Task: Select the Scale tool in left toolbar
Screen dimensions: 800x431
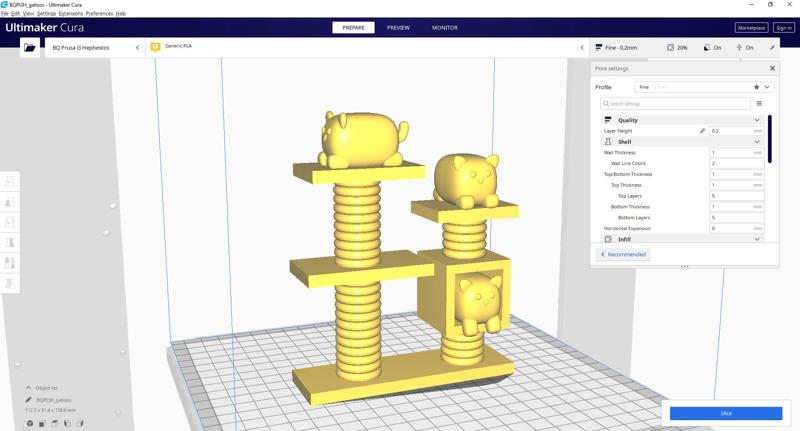Action: tap(10, 201)
